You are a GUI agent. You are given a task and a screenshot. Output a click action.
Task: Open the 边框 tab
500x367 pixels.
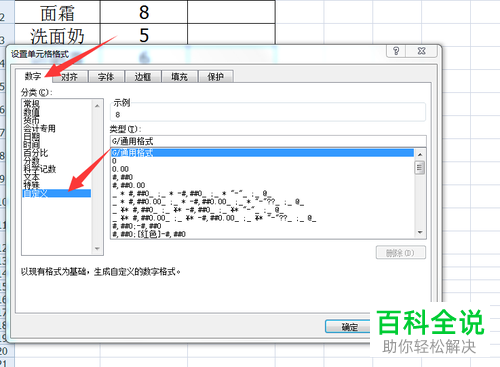coord(143,77)
